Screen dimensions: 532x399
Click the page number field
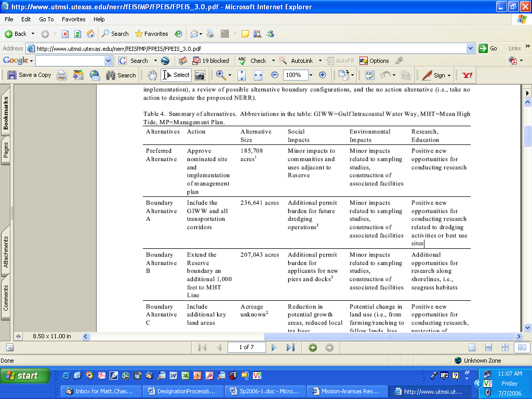[246, 348]
